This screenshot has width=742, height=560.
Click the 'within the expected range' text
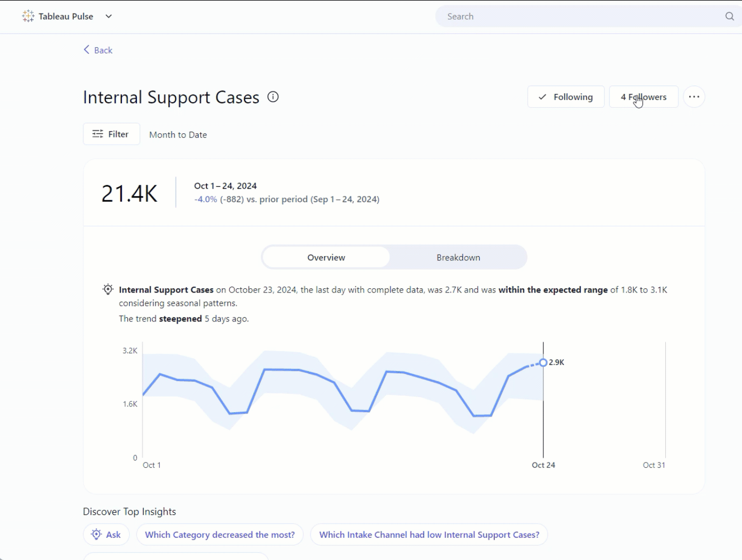pyautogui.click(x=553, y=290)
